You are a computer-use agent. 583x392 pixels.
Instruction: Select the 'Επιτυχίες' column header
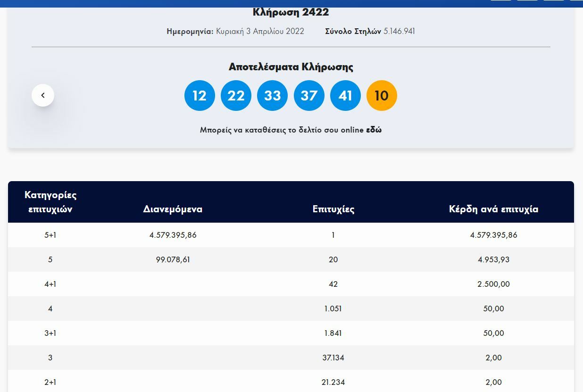[333, 209]
